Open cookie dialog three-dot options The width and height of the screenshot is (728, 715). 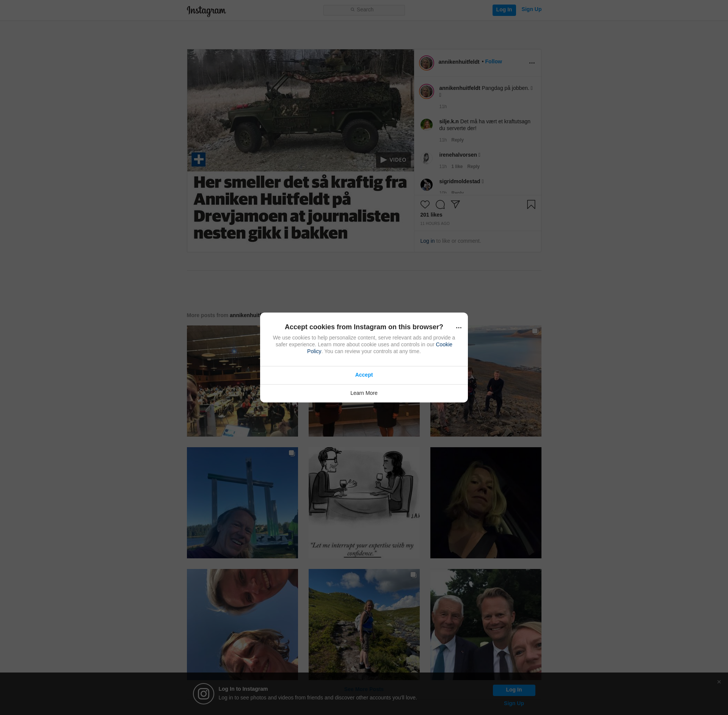[x=458, y=328]
